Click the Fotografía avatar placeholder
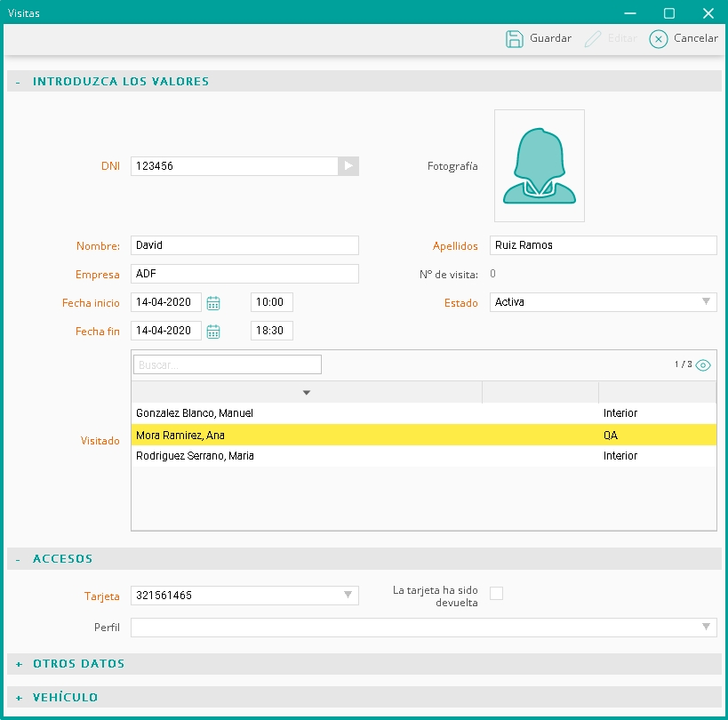 click(539, 165)
